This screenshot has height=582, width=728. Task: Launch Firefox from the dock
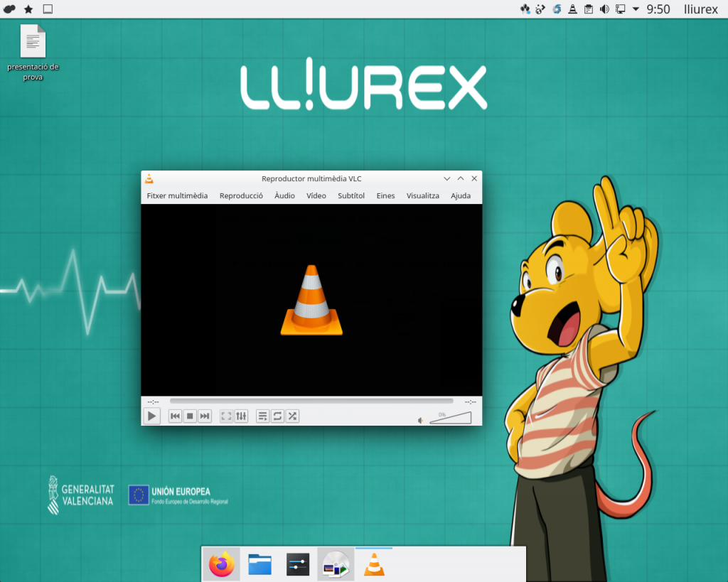point(222,565)
